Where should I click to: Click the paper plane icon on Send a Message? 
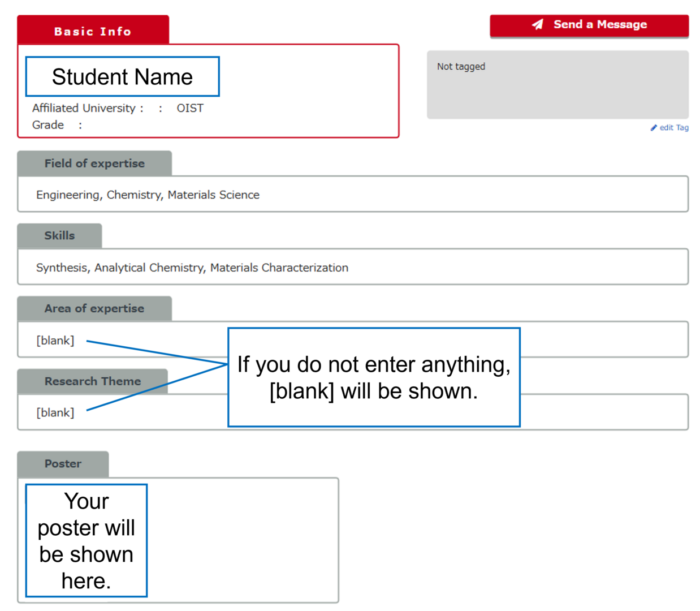(x=538, y=24)
